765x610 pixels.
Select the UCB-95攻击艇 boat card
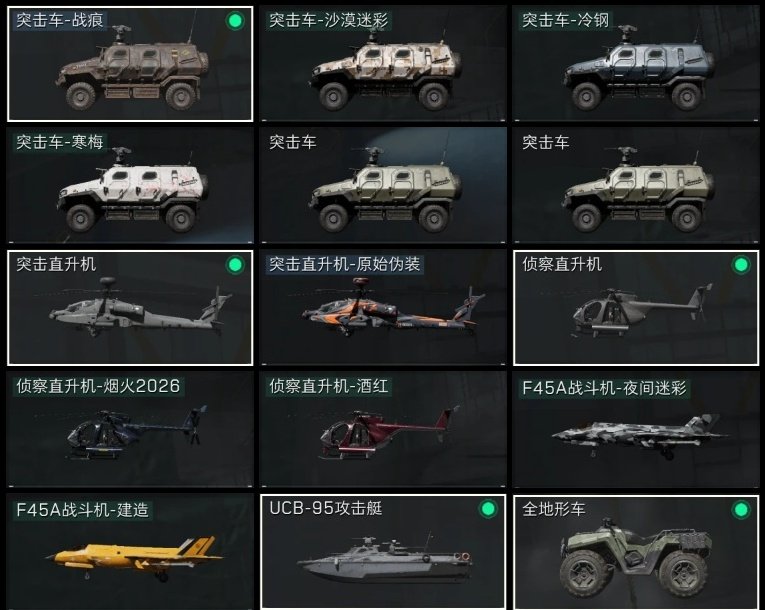pyautogui.click(x=383, y=551)
